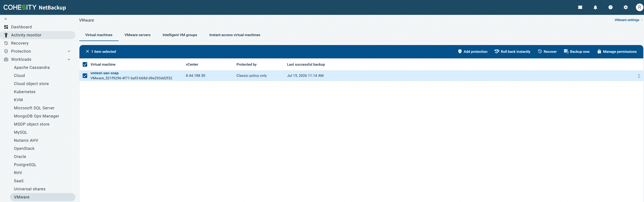Open the settings gear icon
Image resolution: width=644 pixels, height=202 pixels.
tap(625, 7)
